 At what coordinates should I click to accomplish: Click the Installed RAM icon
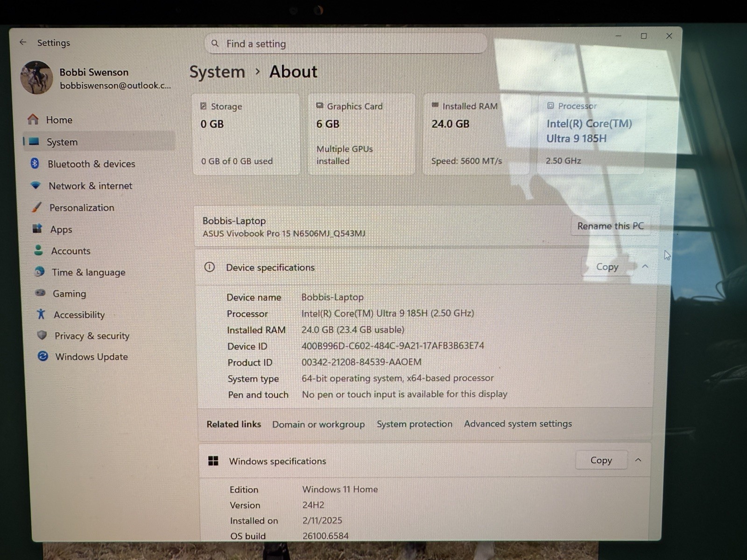point(435,105)
